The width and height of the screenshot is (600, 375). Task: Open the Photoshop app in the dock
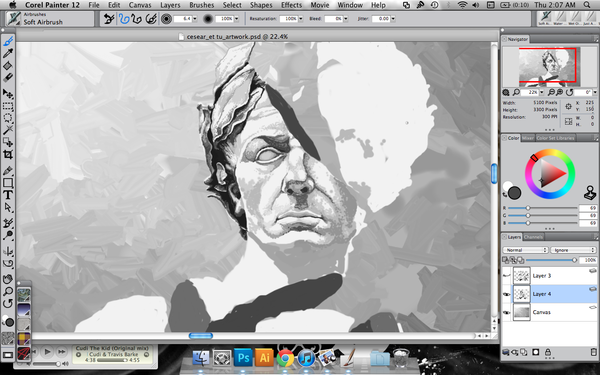[x=243, y=358]
